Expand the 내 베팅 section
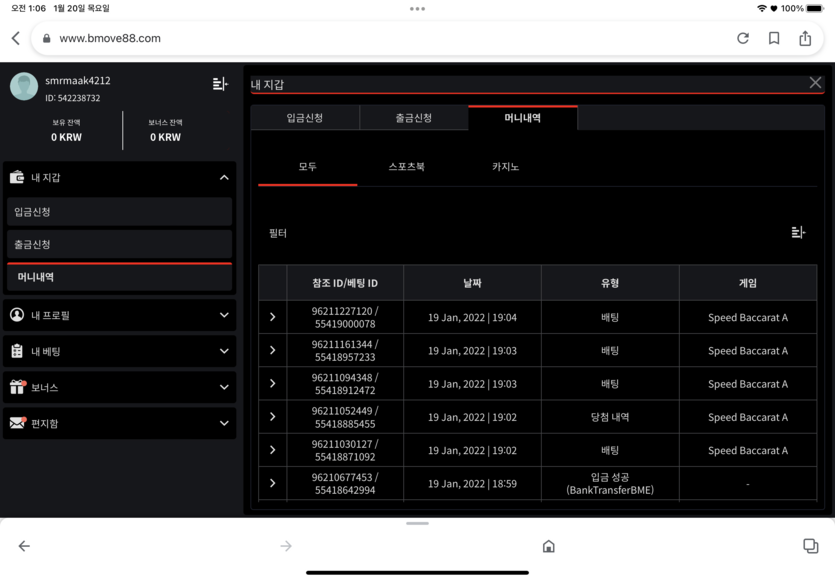Viewport: 835px width, 580px height. click(119, 351)
